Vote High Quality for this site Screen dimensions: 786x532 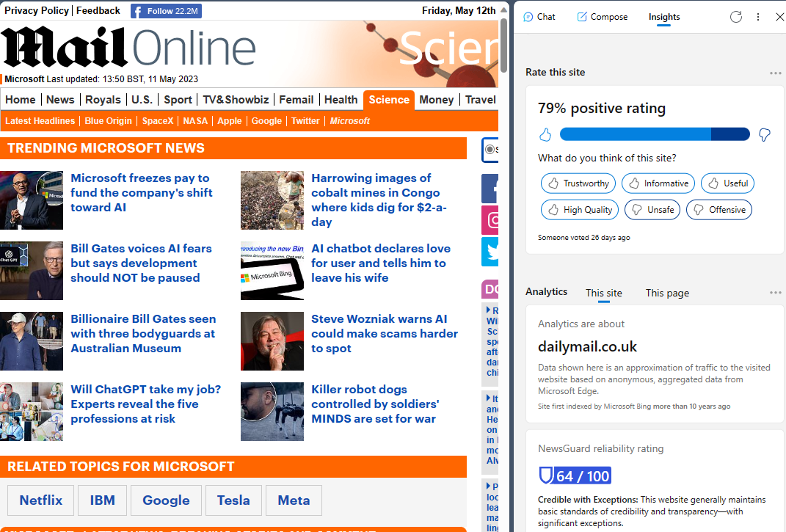pyautogui.click(x=580, y=210)
